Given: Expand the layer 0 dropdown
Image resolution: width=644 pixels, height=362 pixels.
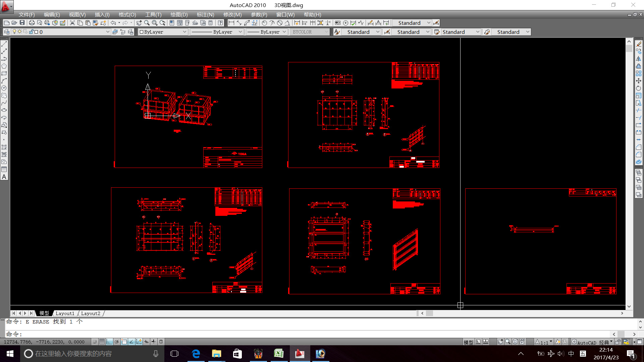Looking at the screenshot, I should (108, 32).
